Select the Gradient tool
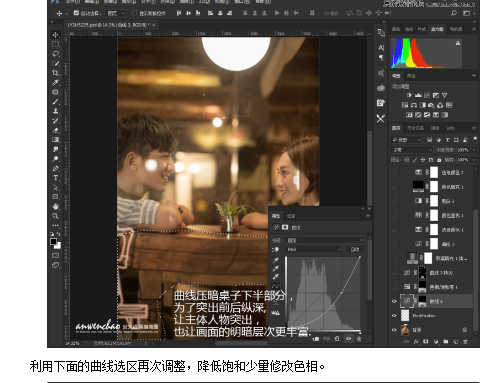The image size is (488, 383). [x=56, y=140]
